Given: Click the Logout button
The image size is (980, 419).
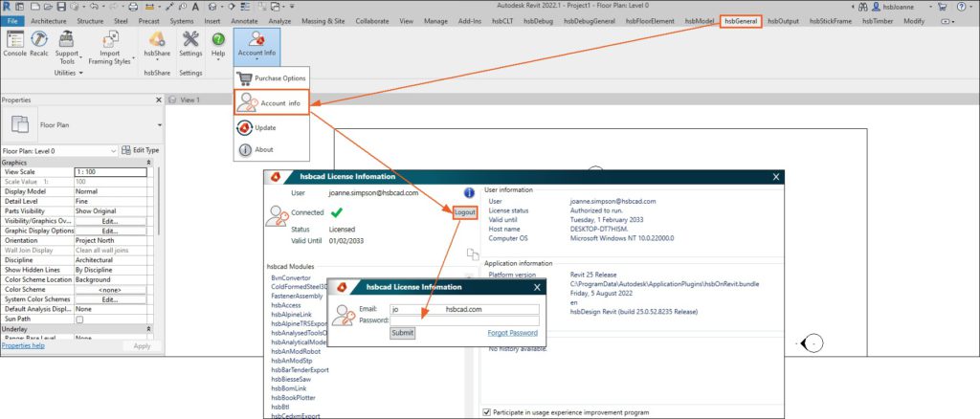Looking at the screenshot, I should (465, 212).
